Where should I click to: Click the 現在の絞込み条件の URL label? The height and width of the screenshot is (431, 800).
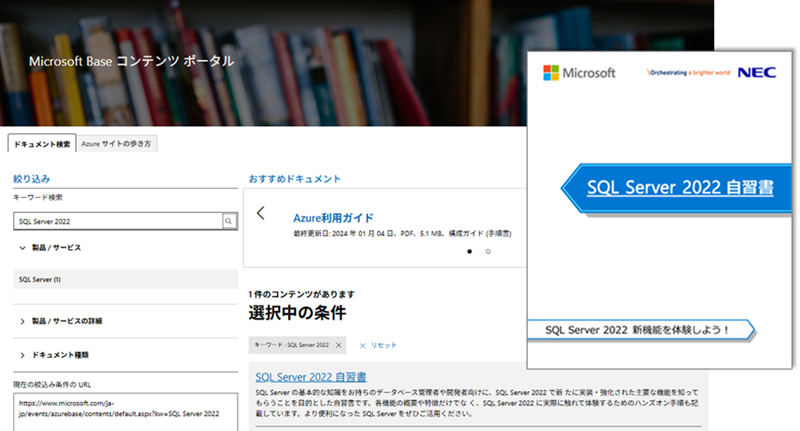[x=52, y=385]
